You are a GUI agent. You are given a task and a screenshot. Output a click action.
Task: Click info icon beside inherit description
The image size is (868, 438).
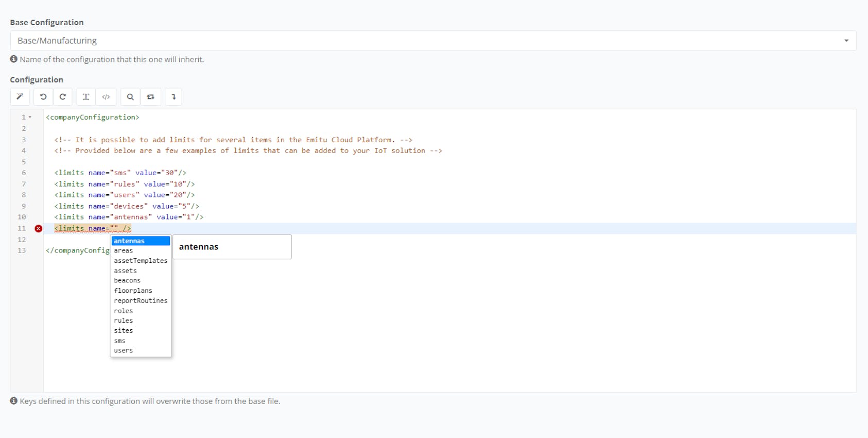[x=14, y=59]
